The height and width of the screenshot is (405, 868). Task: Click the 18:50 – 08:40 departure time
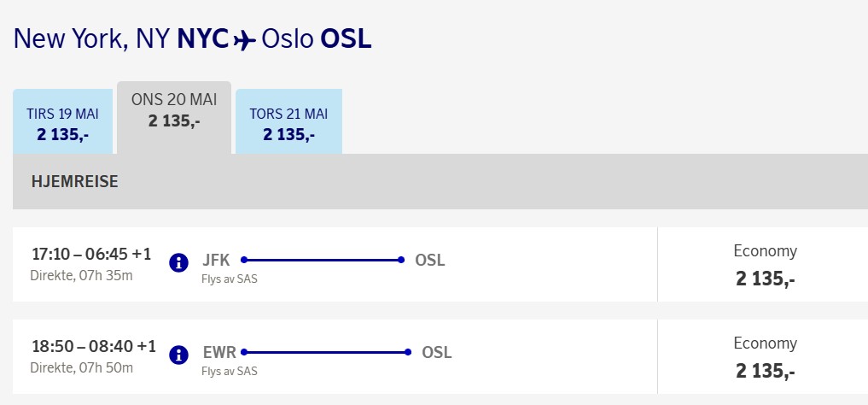[93, 346]
